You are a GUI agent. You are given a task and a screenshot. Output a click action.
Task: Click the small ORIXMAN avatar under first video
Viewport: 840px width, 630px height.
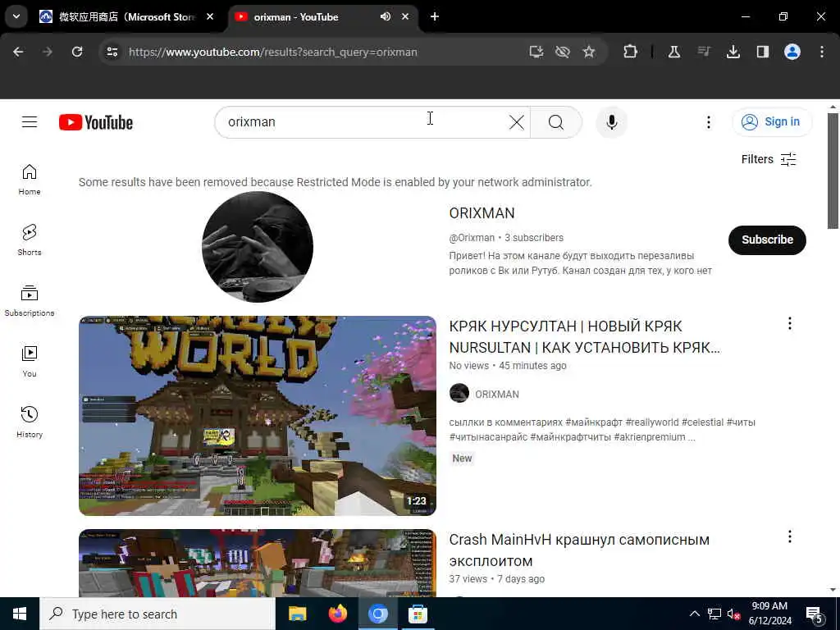pos(459,393)
